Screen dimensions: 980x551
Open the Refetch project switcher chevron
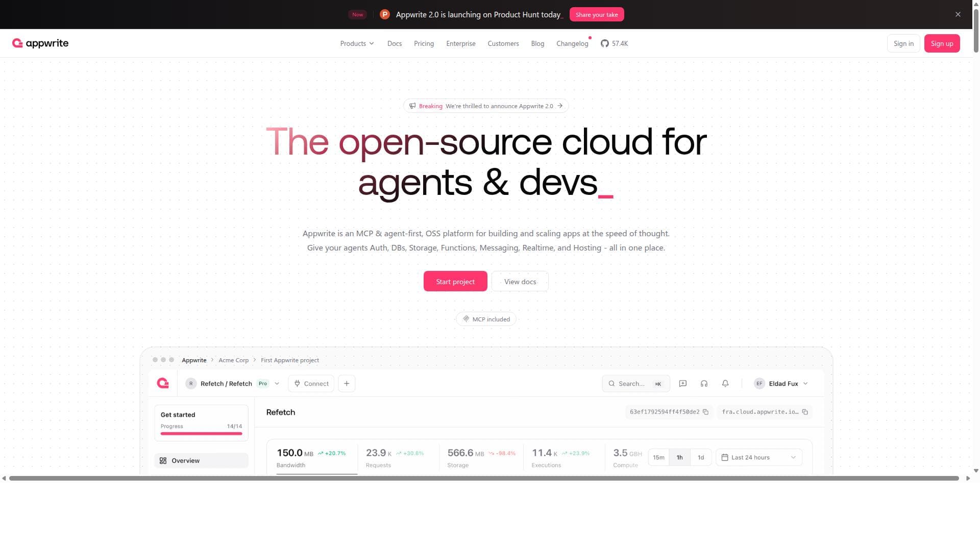coord(277,384)
